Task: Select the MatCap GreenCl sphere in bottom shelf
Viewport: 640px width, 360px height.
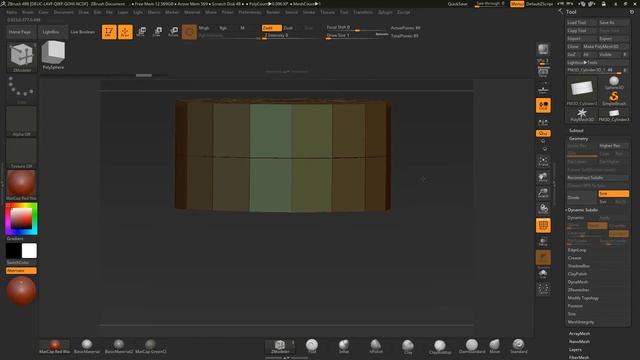Action: [151, 346]
